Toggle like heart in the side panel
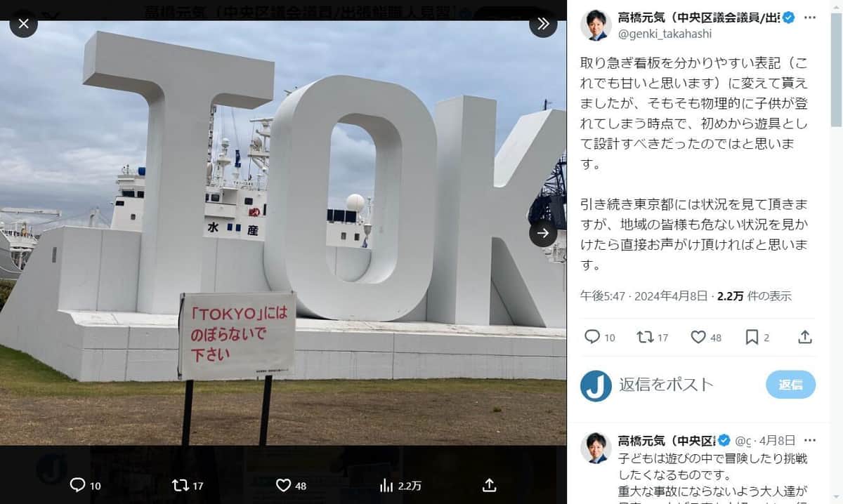The height and width of the screenshot is (504, 843). click(698, 337)
